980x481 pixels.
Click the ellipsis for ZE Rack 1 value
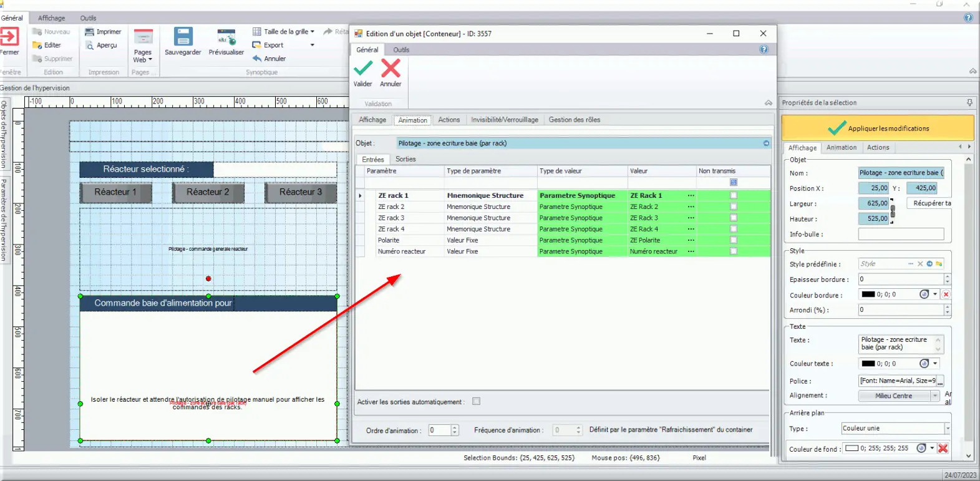[691, 196]
